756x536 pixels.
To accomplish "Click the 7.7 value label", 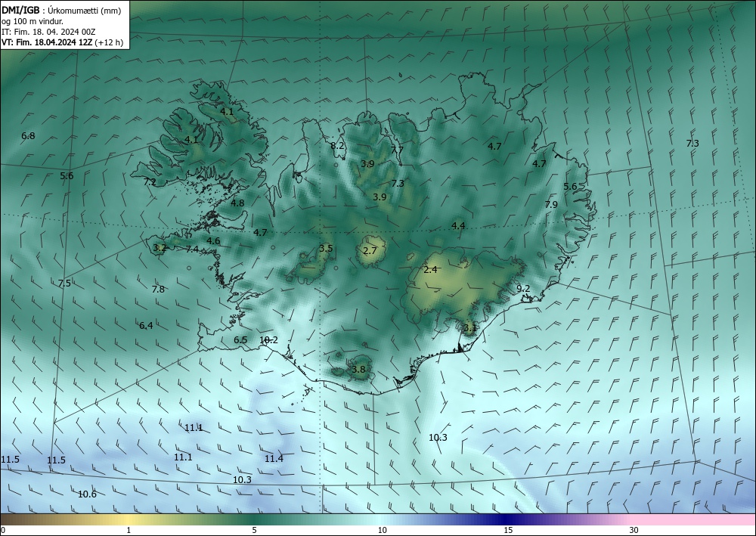I will click(x=398, y=150).
